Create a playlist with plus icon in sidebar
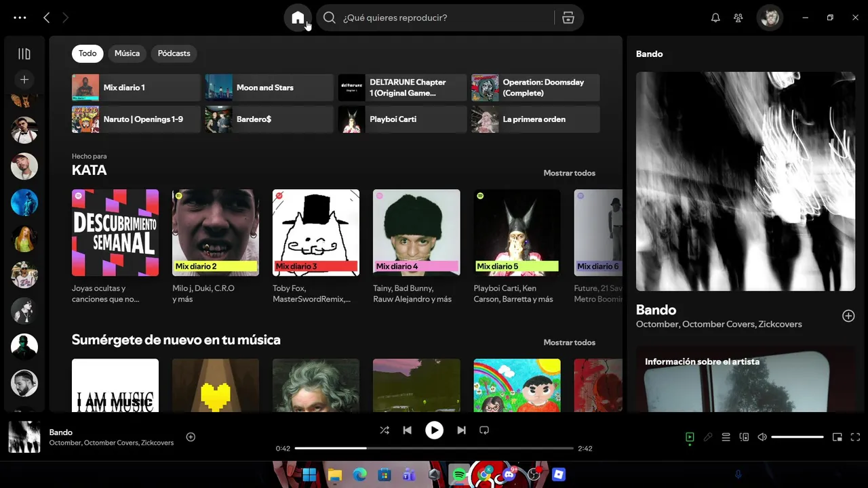The image size is (868, 488). coord(24,80)
